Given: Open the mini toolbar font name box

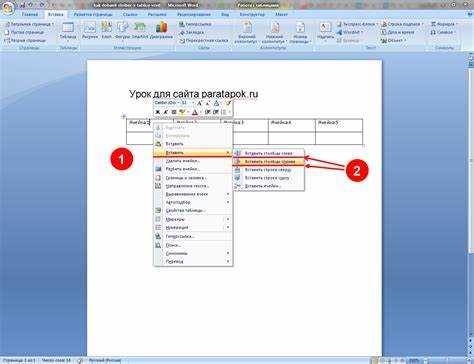Looking at the screenshot, I should (x=167, y=103).
